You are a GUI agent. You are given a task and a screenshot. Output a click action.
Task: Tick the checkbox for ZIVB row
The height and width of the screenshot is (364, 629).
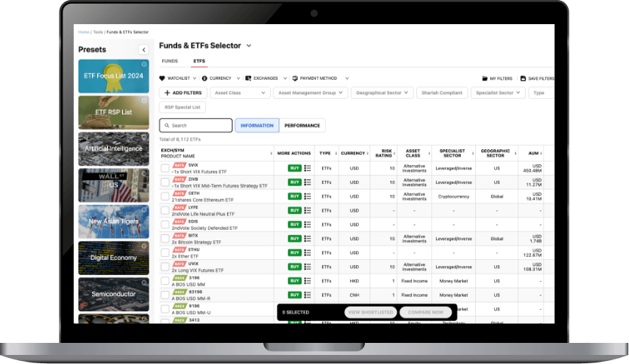point(165,182)
